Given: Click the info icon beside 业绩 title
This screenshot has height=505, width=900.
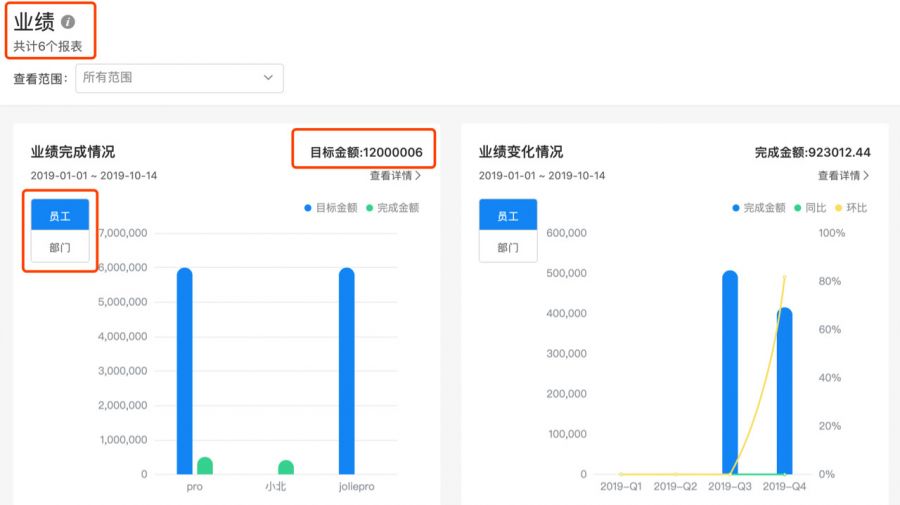Looking at the screenshot, I should (68, 21).
